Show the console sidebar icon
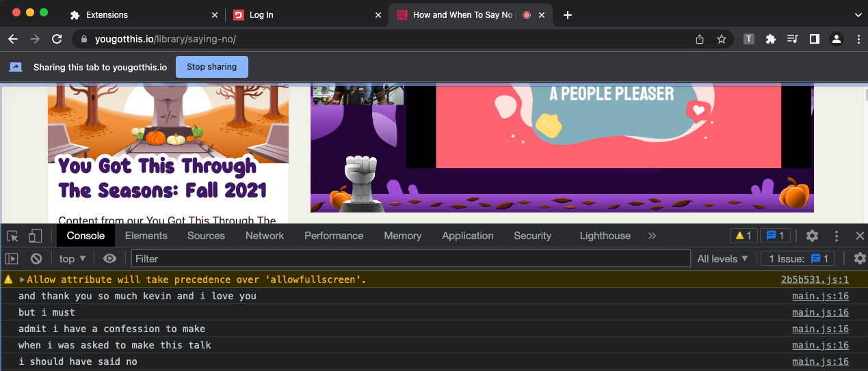Image resolution: width=868 pixels, height=371 pixels. pyautogui.click(x=12, y=258)
